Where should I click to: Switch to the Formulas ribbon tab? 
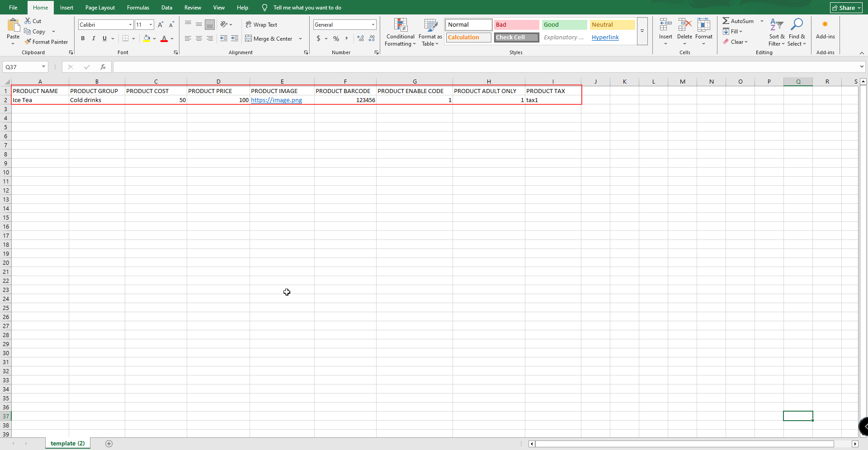tap(138, 8)
